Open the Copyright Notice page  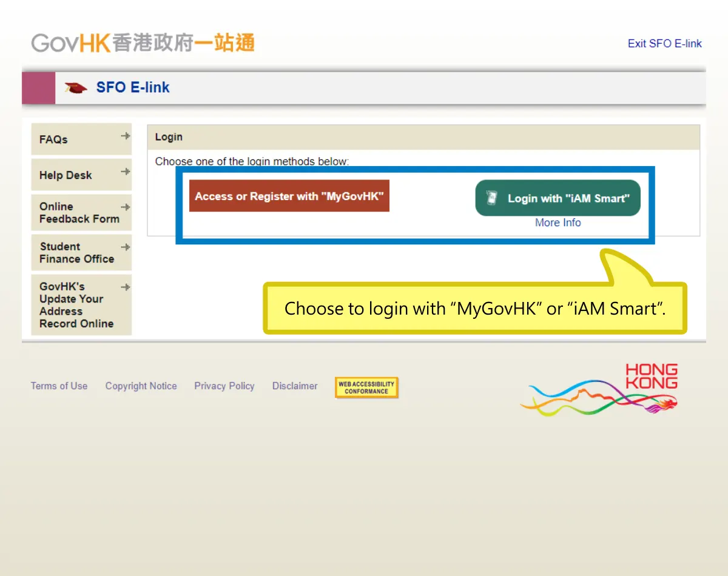[141, 386]
